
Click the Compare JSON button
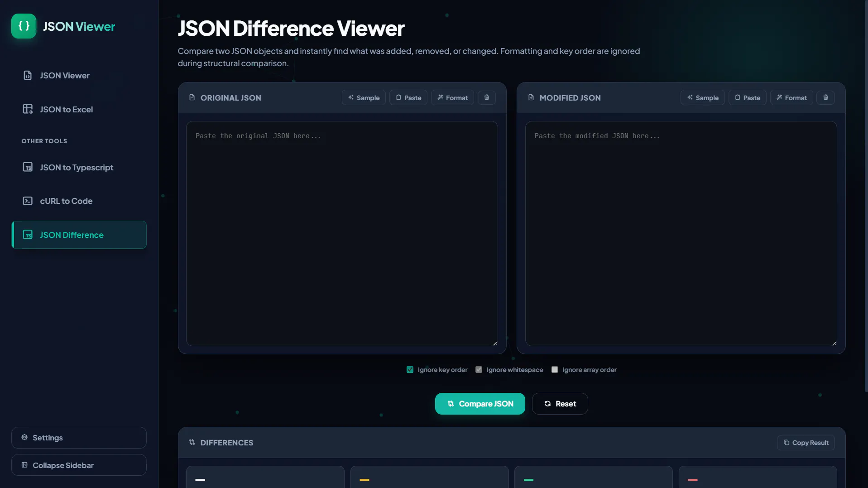pyautogui.click(x=480, y=404)
